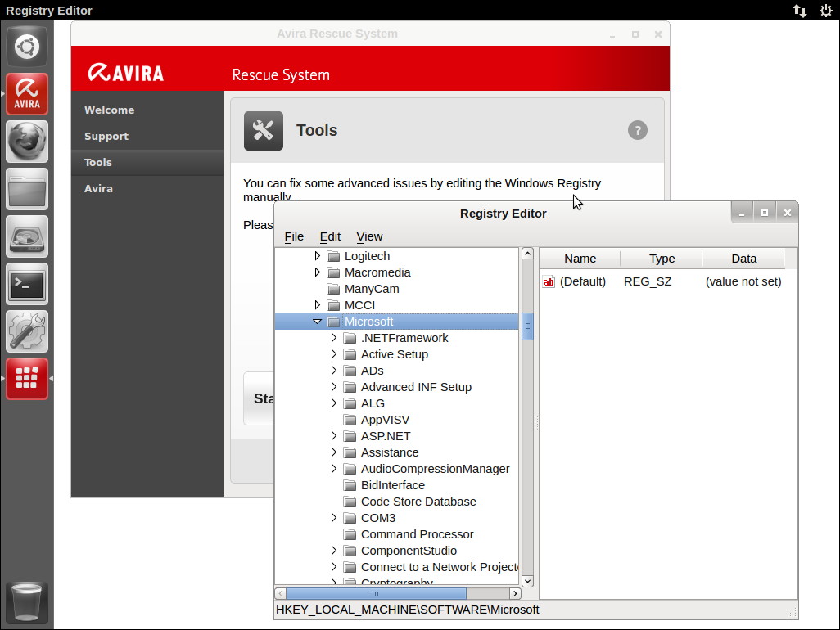
Task: Click the ManyCam folder icon
Action: [x=334, y=289]
